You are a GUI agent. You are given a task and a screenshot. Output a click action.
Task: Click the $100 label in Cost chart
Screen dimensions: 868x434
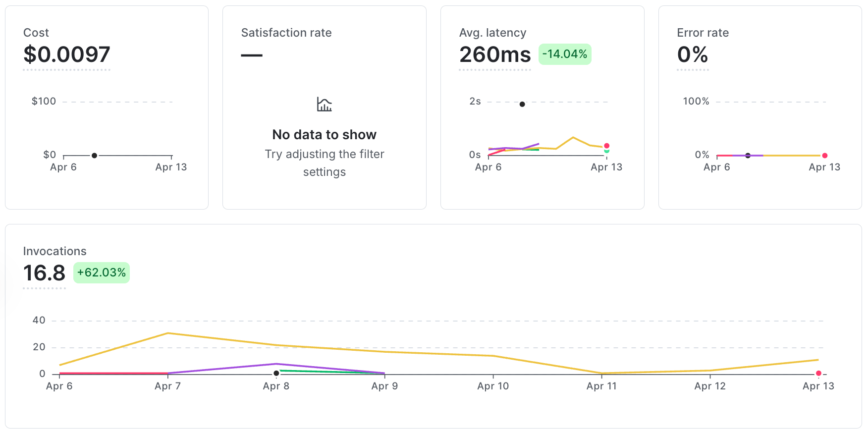(44, 101)
